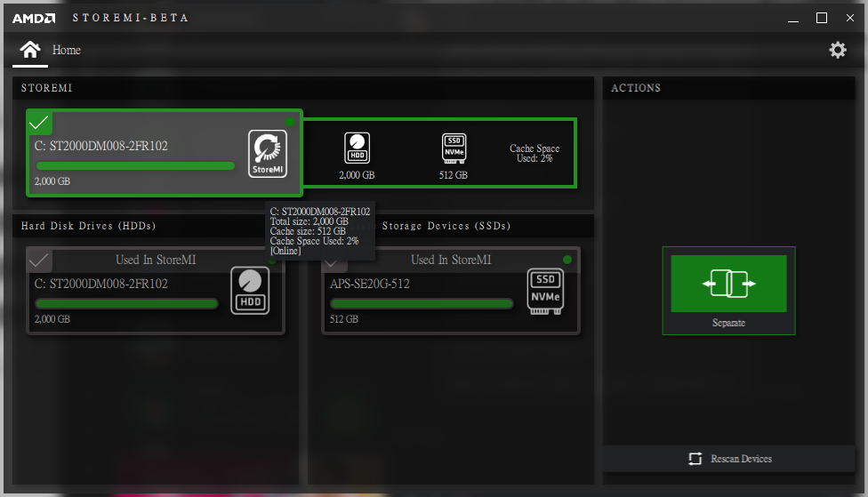Click the HDD icon in Hard Disk Drives card

point(250,291)
